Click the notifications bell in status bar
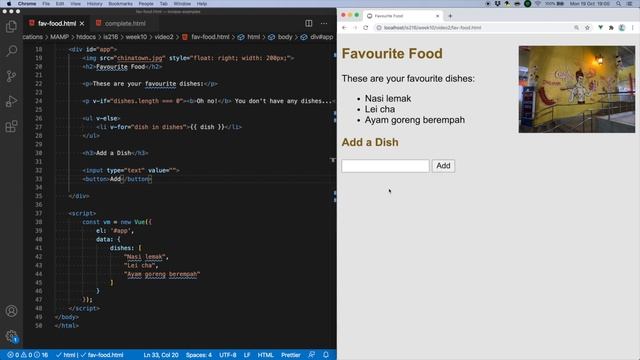The height and width of the screenshot is (360, 640). coord(326,355)
